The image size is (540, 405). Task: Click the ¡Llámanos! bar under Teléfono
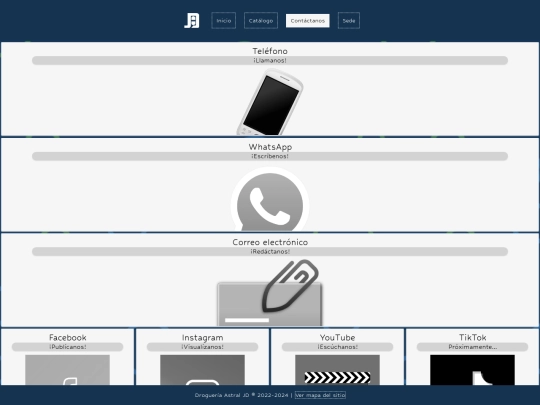coord(270,61)
